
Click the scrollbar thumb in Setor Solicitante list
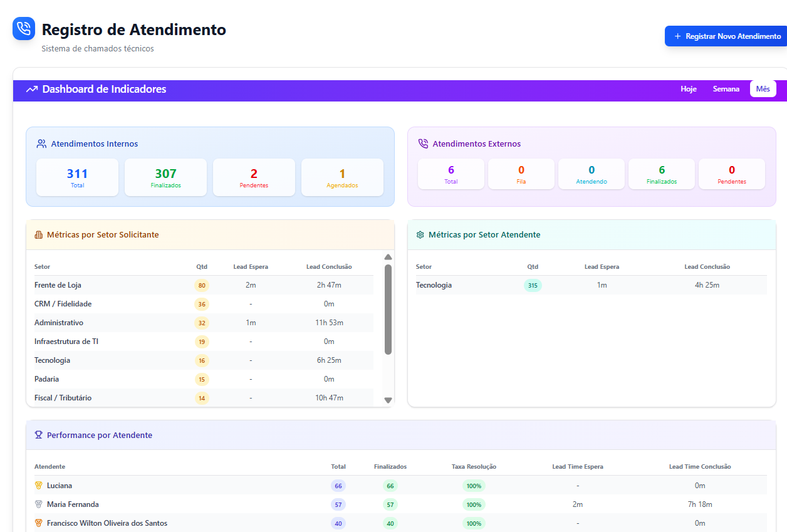[x=388, y=309]
